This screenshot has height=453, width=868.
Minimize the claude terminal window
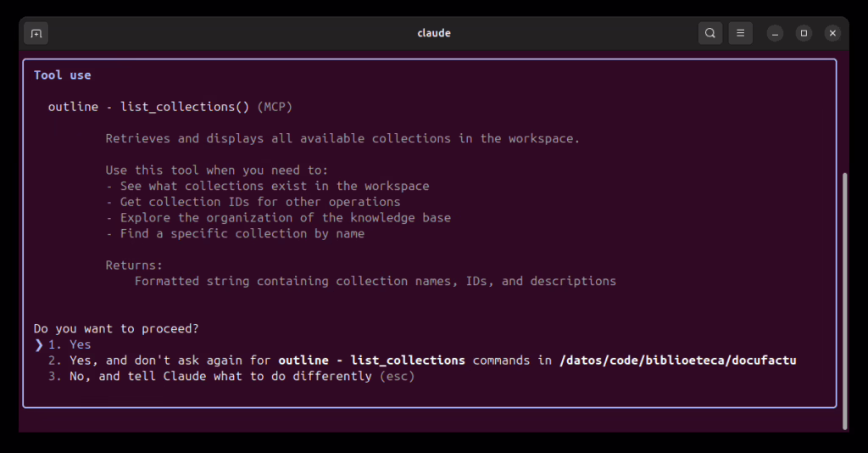click(775, 34)
